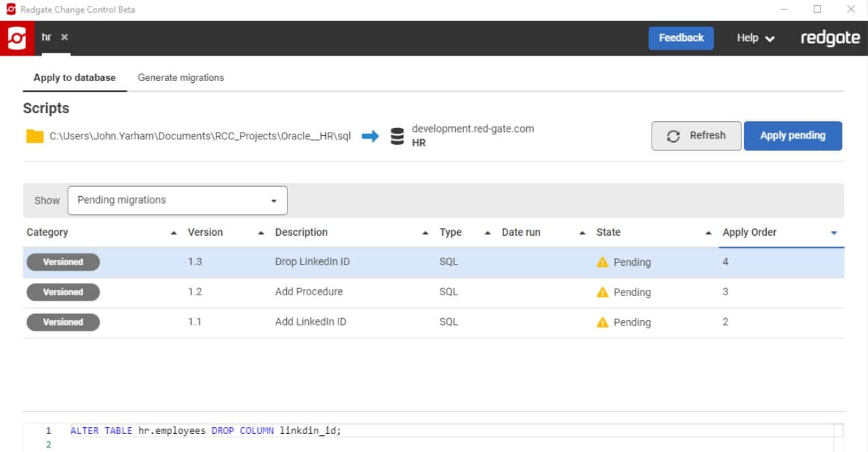Image resolution: width=868 pixels, height=452 pixels.
Task: Click the Apply Order column header
Action: click(x=749, y=232)
